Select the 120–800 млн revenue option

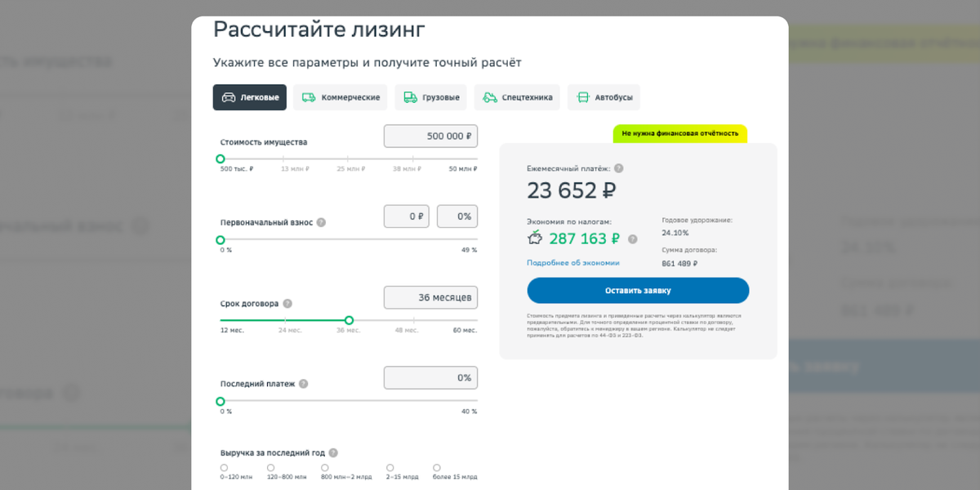(271, 466)
